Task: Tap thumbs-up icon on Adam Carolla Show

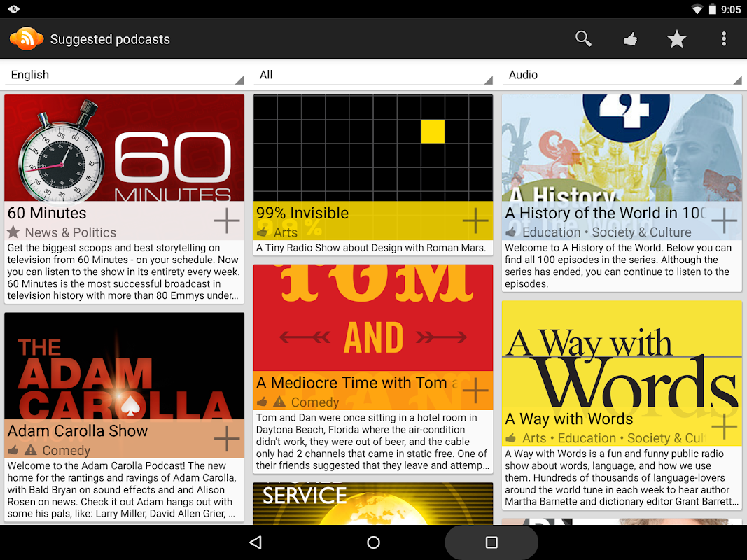Action: click(x=13, y=449)
